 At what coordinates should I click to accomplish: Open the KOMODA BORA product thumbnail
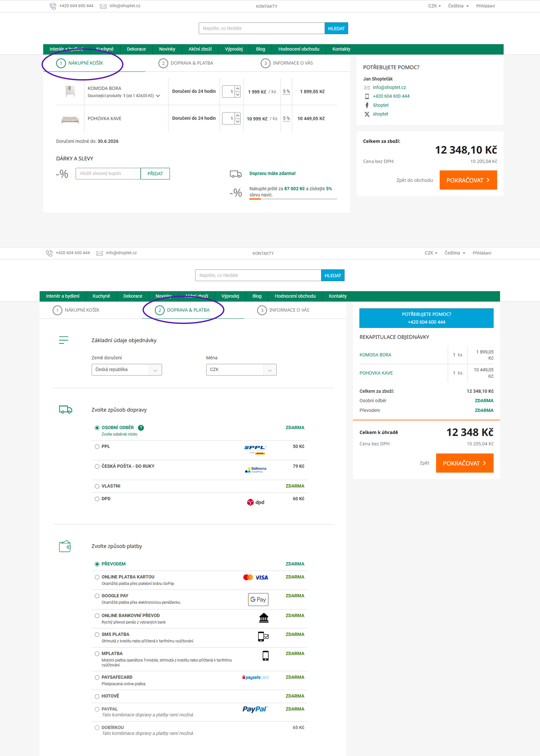point(70,92)
